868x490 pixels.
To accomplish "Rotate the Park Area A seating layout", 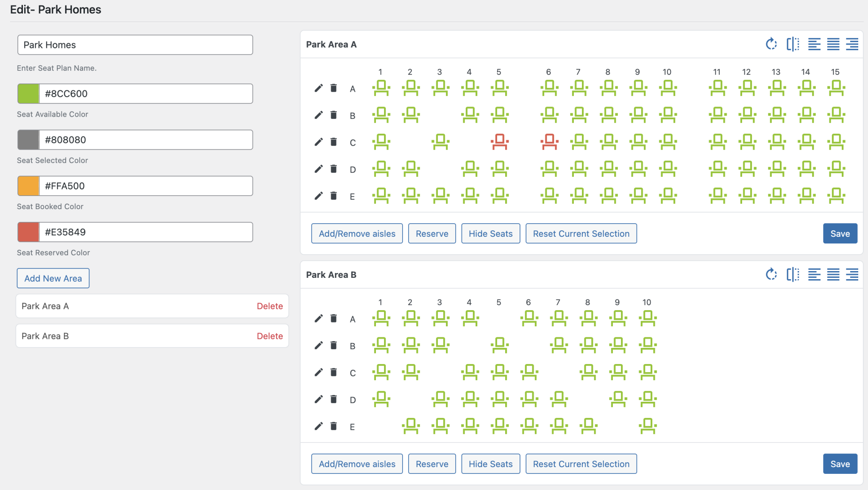I will click(771, 44).
